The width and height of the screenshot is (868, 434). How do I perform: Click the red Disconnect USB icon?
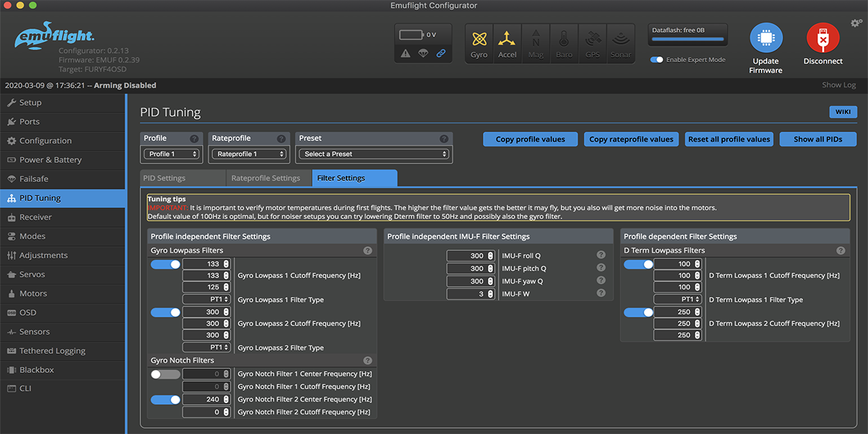pyautogui.click(x=823, y=39)
